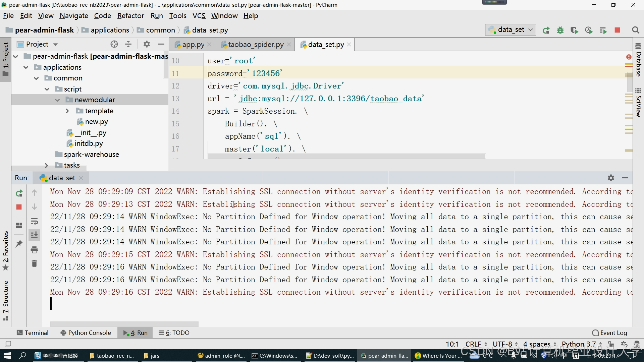Open data_set run configuration dropdown
The width and height of the screenshot is (644, 362).
tap(511, 30)
